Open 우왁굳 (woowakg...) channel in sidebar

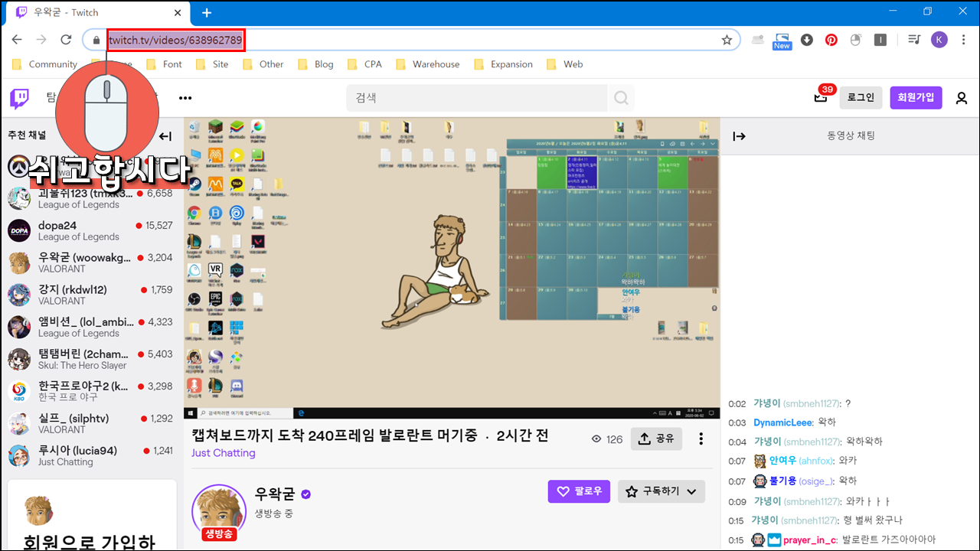tap(91, 262)
